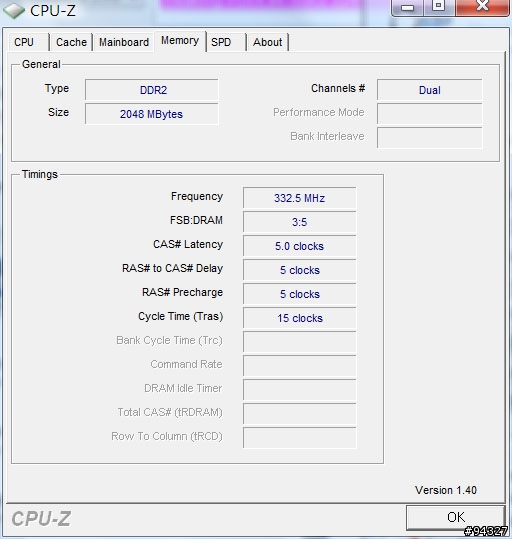
Task: Click the RAS# to CAS# Delay value
Action: point(299,270)
